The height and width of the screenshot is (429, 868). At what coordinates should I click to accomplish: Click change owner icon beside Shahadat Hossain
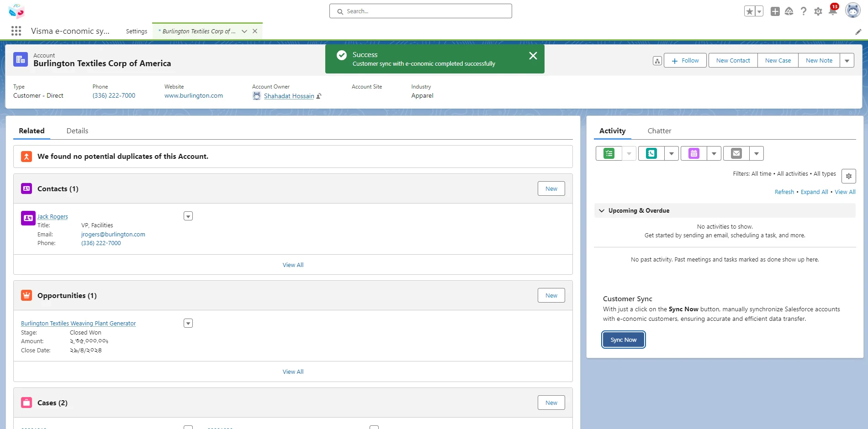click(319, 96)
